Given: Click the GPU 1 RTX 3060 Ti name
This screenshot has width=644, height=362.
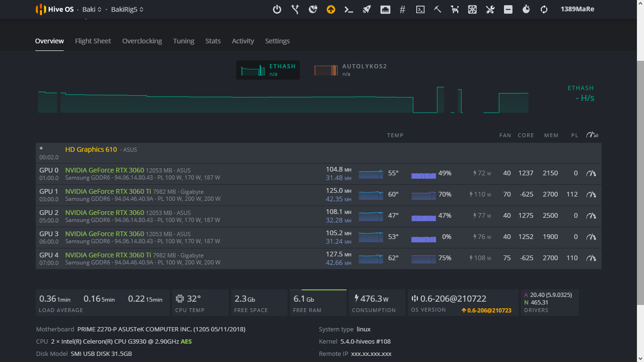Looking at the screenshot, I should (x=108, y=191).
